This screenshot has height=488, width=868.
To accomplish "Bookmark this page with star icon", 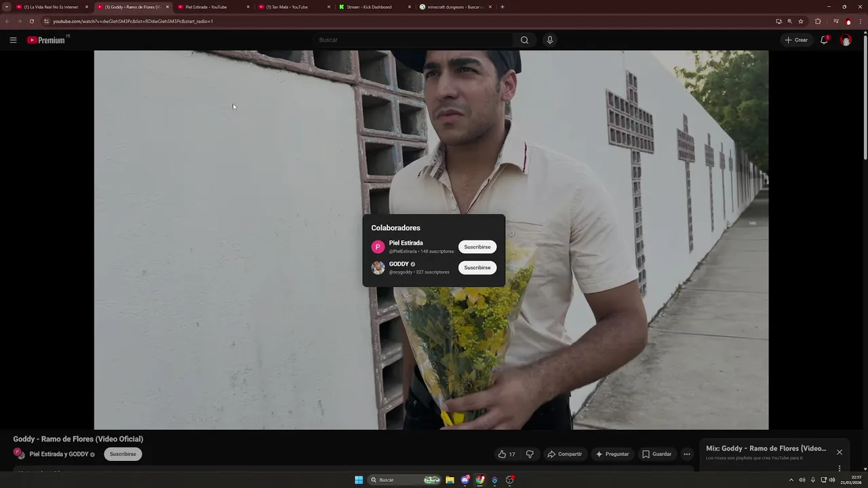I will (801, 21).
